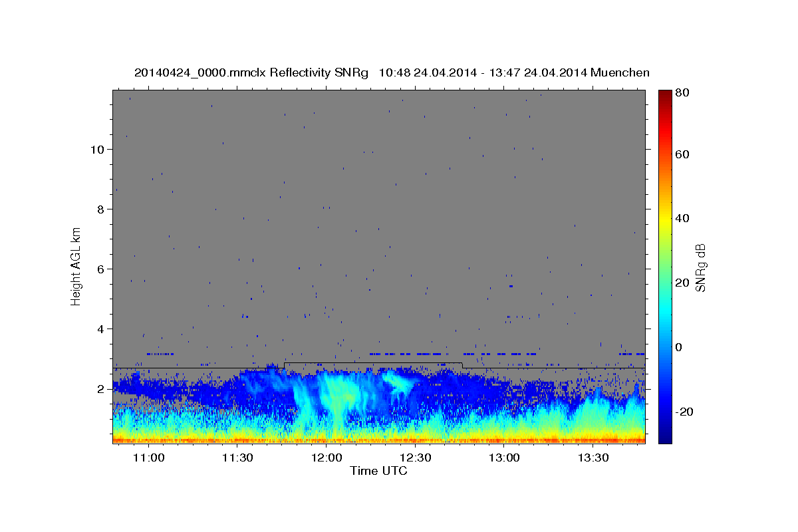Click the colorbar gradient scale

coord(665,267)
